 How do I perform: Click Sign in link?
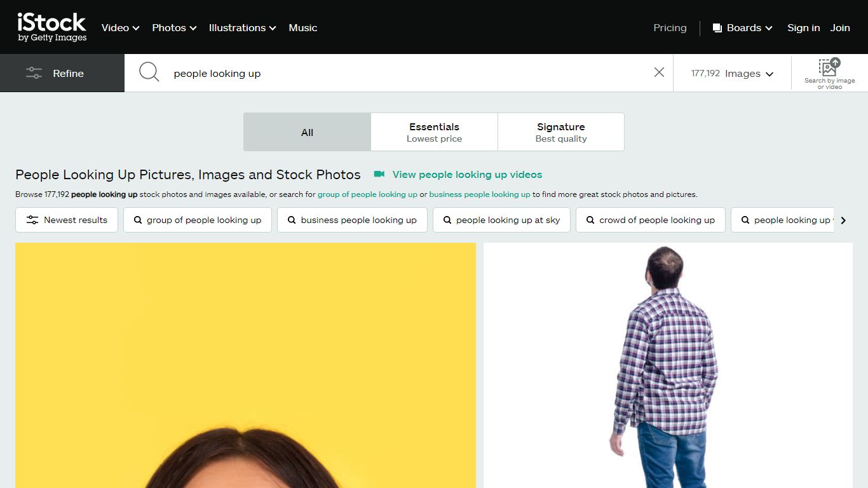(803, 28)
